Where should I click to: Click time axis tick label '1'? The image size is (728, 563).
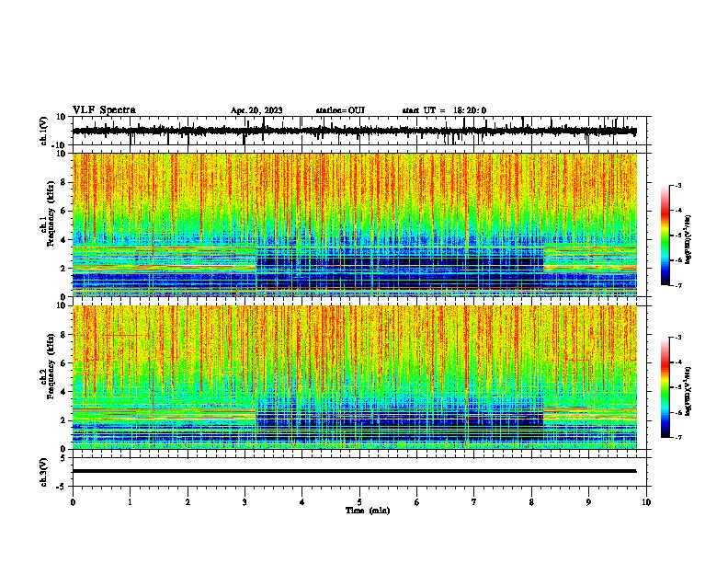[x=130, y=502]
